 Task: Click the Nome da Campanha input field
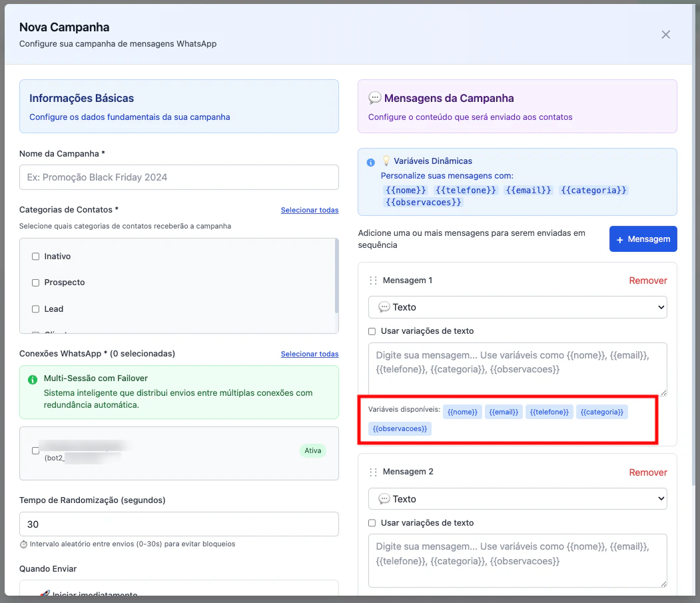tap(178, 177)
